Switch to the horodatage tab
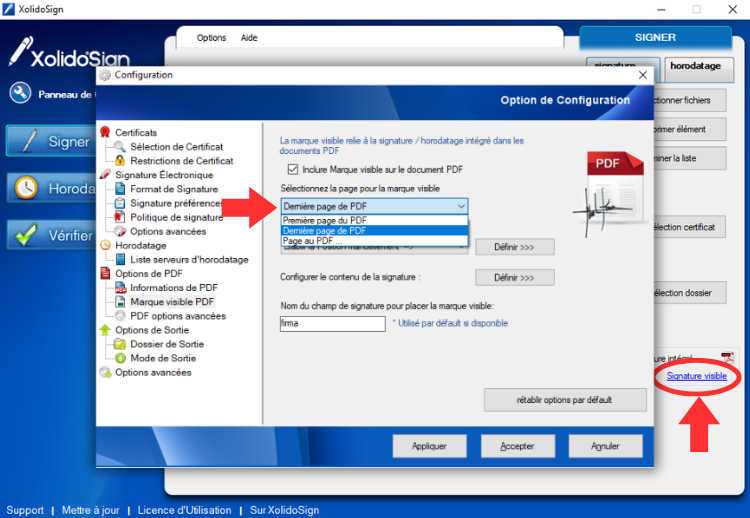The width and height of the screenshot is (750, 518). 698,67
